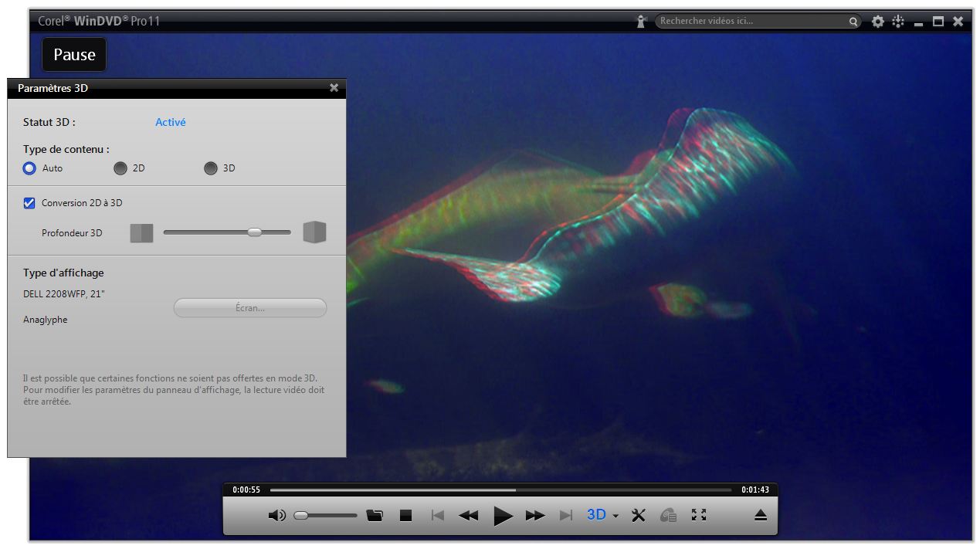Viewport: 980px width, 549px height.
Task: Close the Paramètres 3D panel
Action: tap(334, 87)
